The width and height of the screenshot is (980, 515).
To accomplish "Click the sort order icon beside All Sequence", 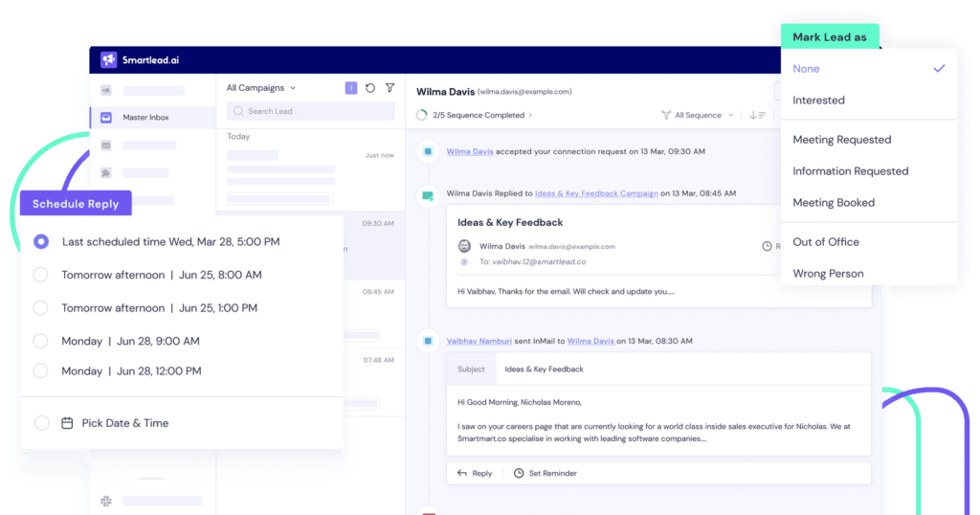I will pyautogui.click(x=757, y=115).
